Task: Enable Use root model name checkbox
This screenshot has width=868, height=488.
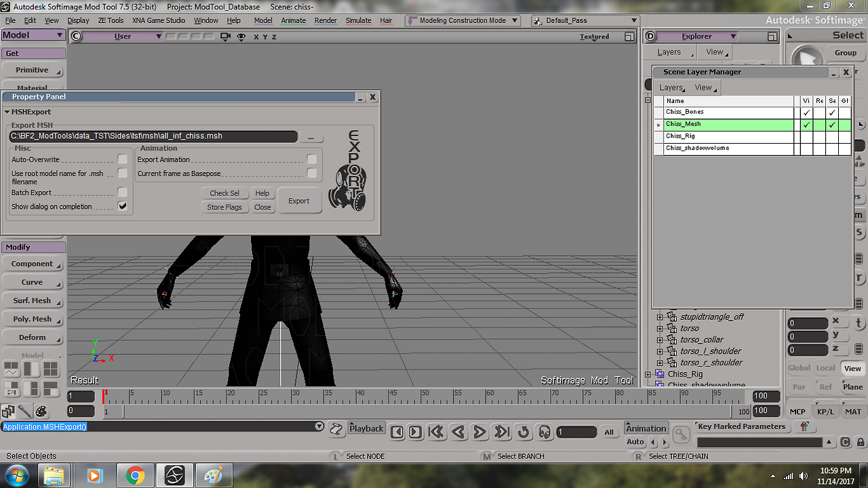Action: click(x=123, y=174)
